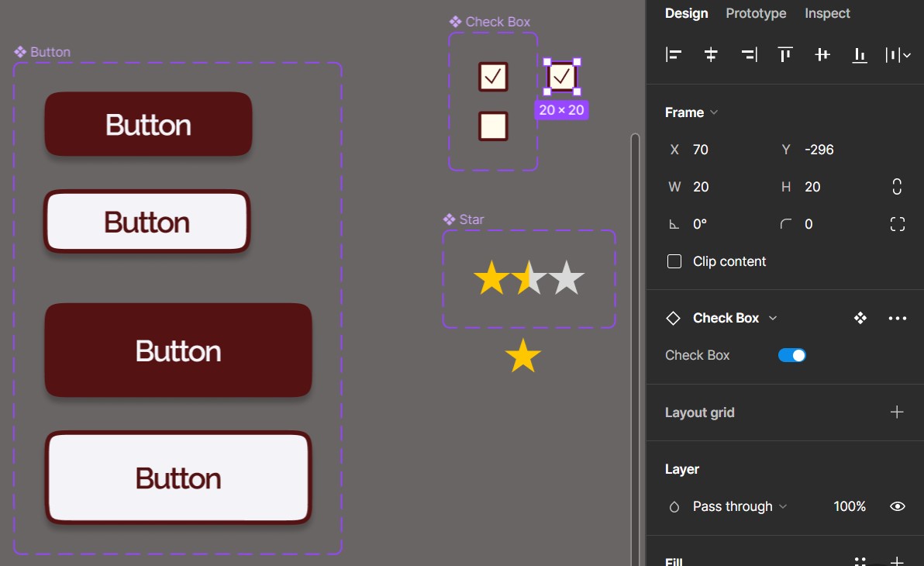
Task: Click the 20 × 20 size badge
Action: (x=561, y=109)
